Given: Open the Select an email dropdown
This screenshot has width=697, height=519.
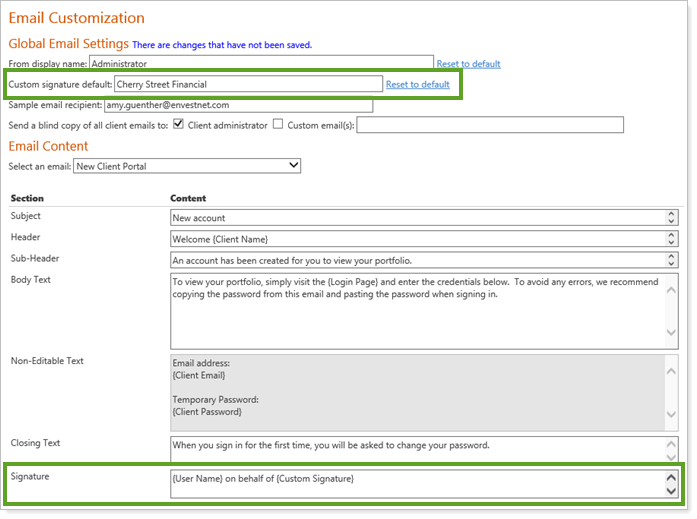Looking at the screenshot, I should [186, 166].
